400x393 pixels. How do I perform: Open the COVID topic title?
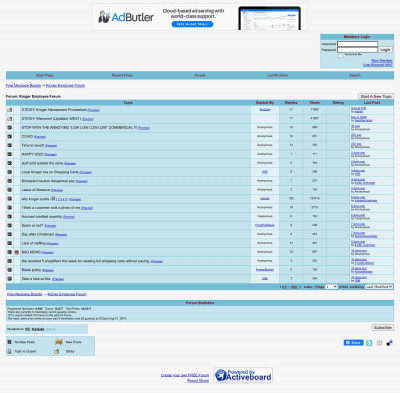coord(27,136)
